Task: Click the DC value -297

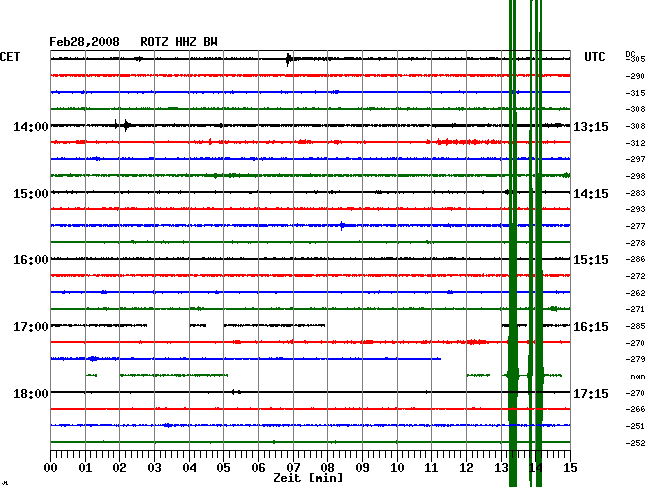Action: click(x=635, y=159)
